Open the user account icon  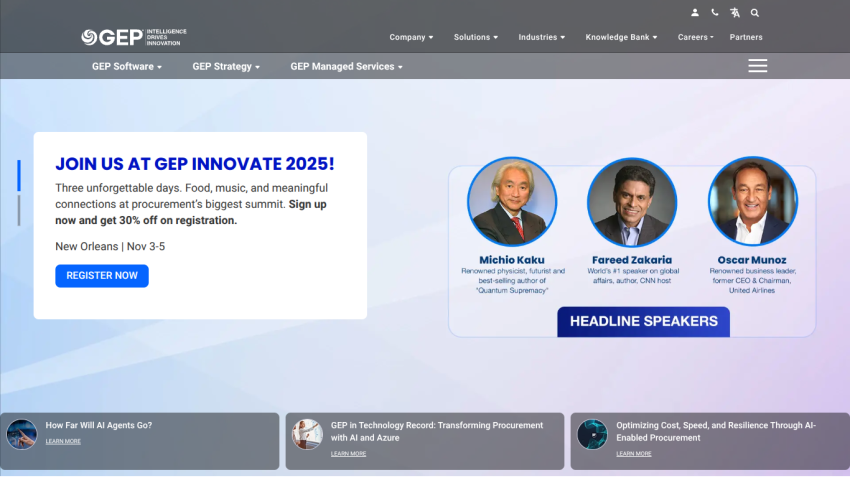pos(694,12)
